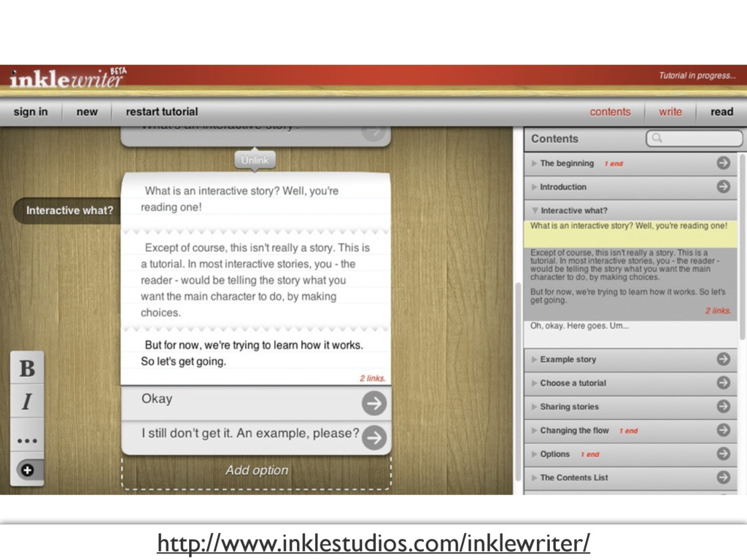The width and height of the screenshot is (747, 560).
Task: Switch to read tab
Action: click(x=721, y=112)
